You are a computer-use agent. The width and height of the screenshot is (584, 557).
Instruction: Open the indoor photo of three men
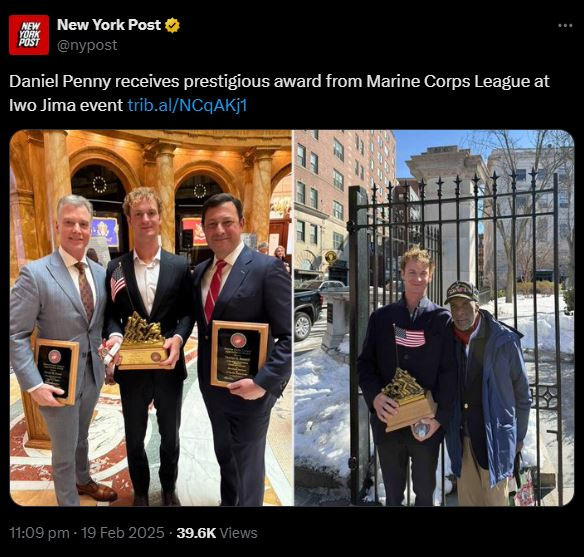click(x=151, y=318)
